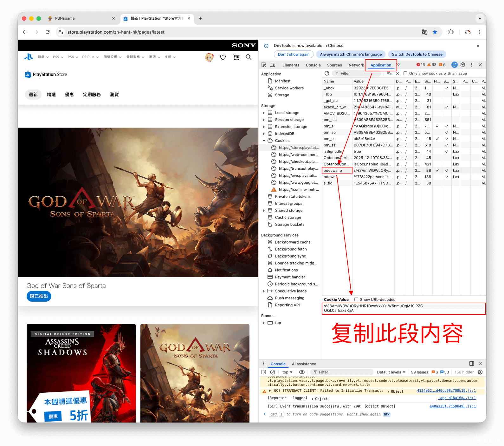
Task: Switch to the Network tab
Action: click(356, 65)
